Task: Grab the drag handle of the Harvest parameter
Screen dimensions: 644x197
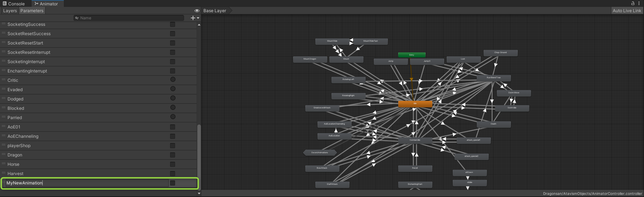Action: 4,173
